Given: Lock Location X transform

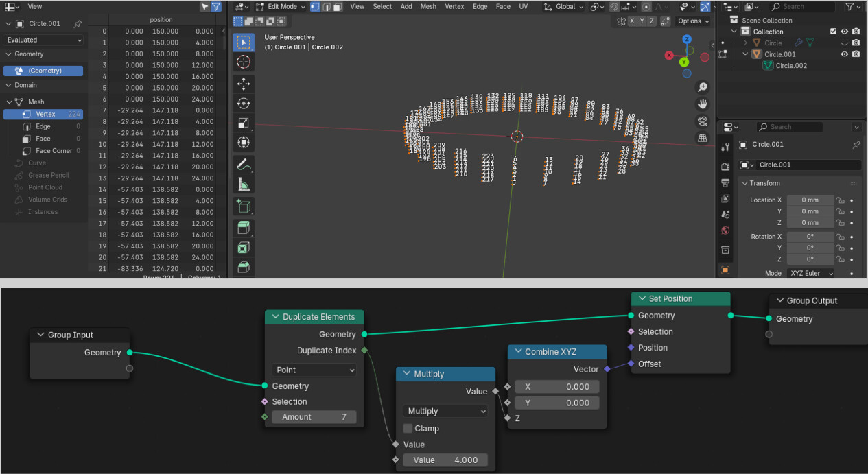Looking at the screenshot, I should click(841, 200).
